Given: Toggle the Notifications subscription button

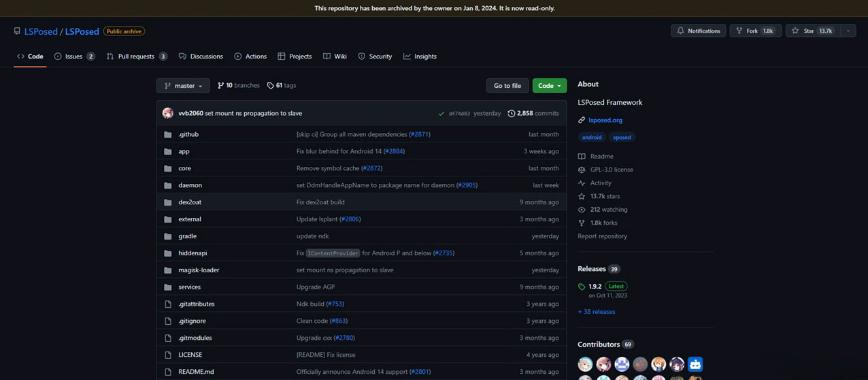Looking at the screenshot, I should click(x=697, y=31).
